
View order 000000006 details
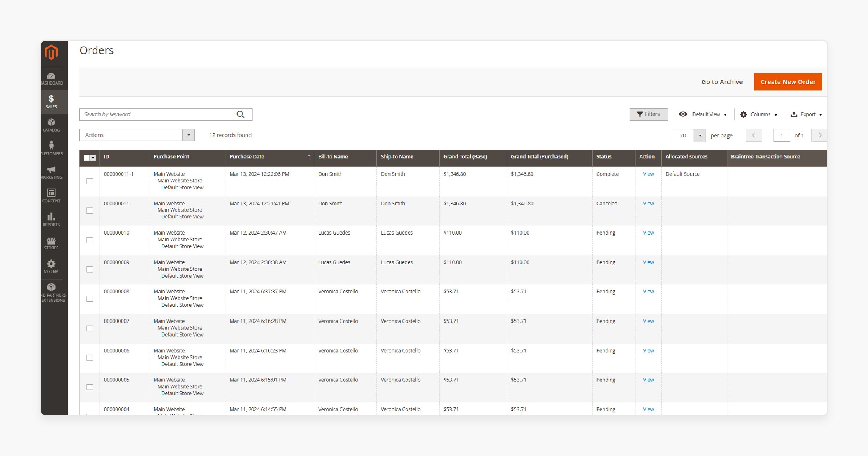pos(648,351)
